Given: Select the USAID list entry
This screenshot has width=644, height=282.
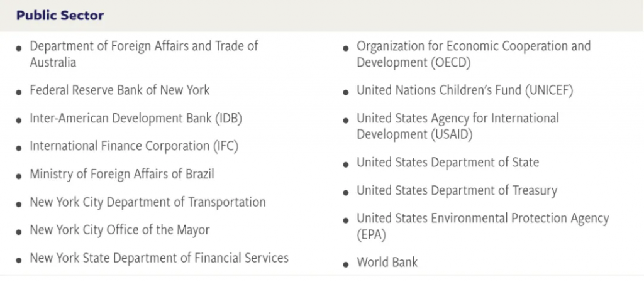Looking at the screenshot, I should [x=458, y=126].
